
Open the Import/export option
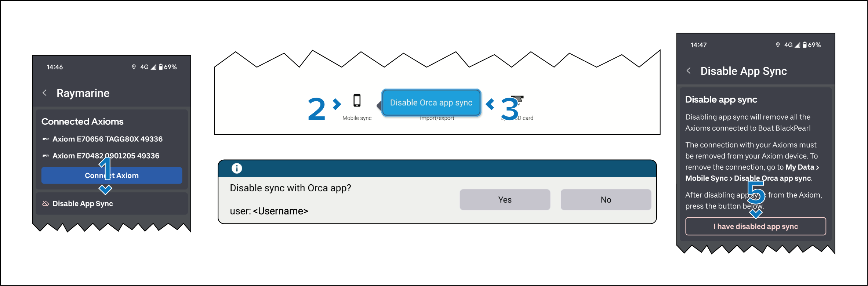click(x=437, y=118)
